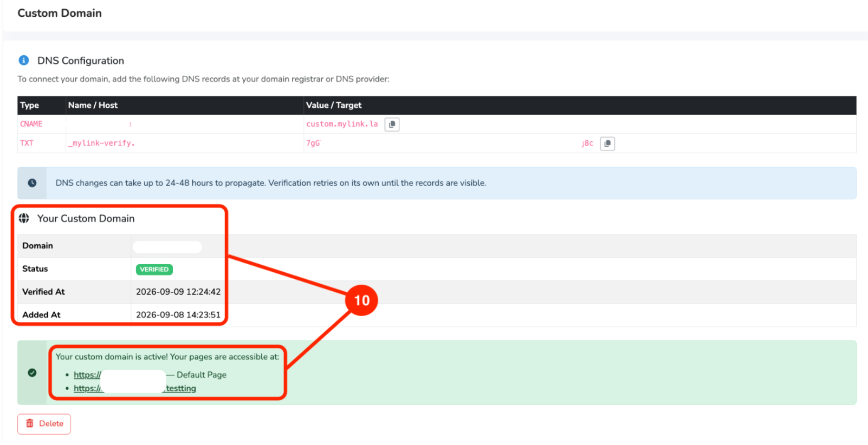This screenshot has height=445, width=868.
Task: Click the DNS Configuration info icon
Action: [x=24, y=60]
